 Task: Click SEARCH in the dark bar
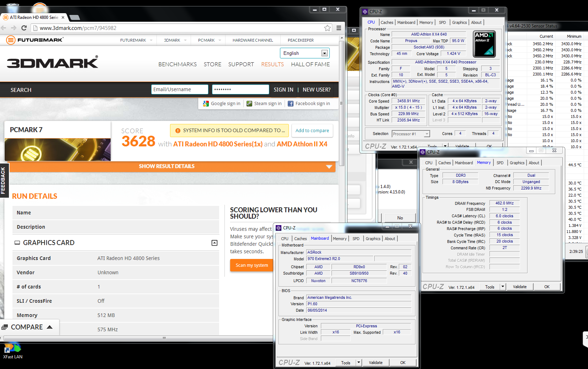[x=21, y=90]
